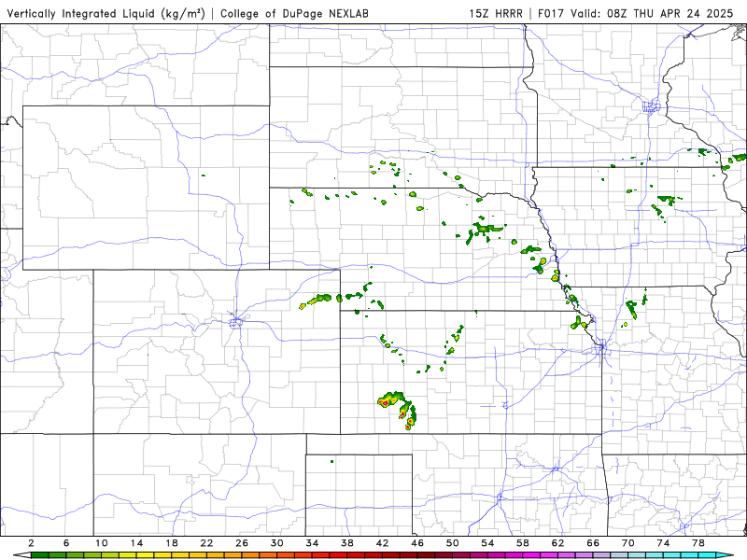Click the "6" value on the color scale
747x560 pixels.
(x=66, y=543)
